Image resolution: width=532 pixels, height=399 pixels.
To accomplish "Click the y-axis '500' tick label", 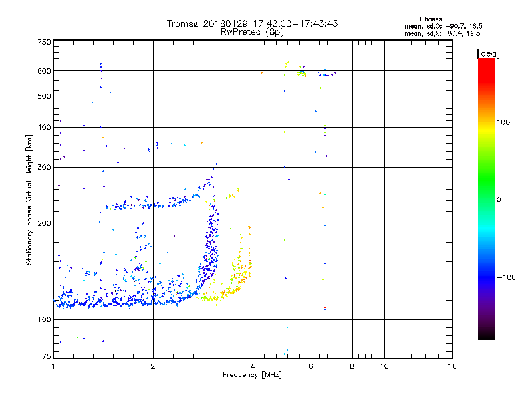I will coord(44,96).
